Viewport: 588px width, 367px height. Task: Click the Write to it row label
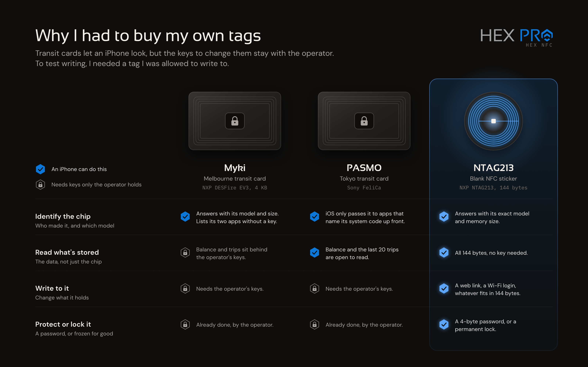(x=52, y=288)
